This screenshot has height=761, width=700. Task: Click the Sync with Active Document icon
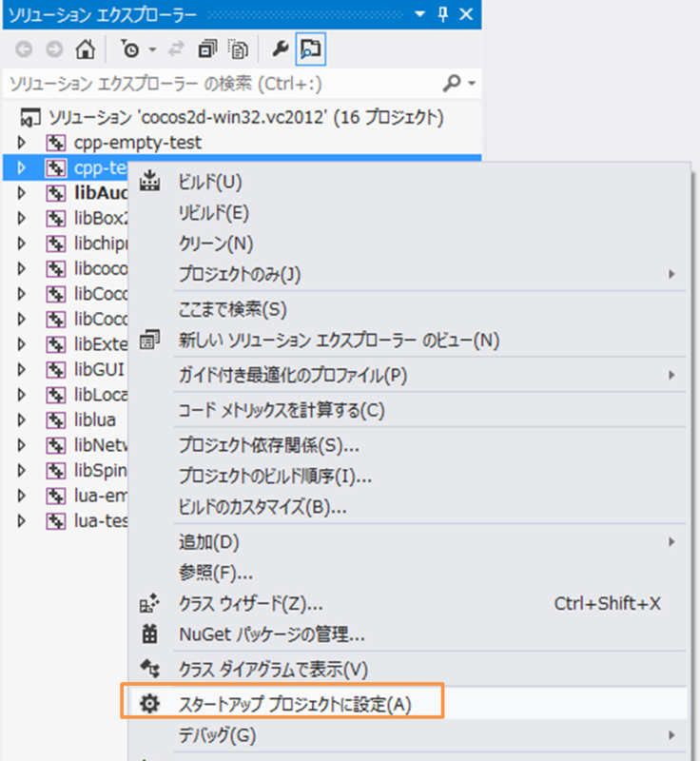coord(177,49)
